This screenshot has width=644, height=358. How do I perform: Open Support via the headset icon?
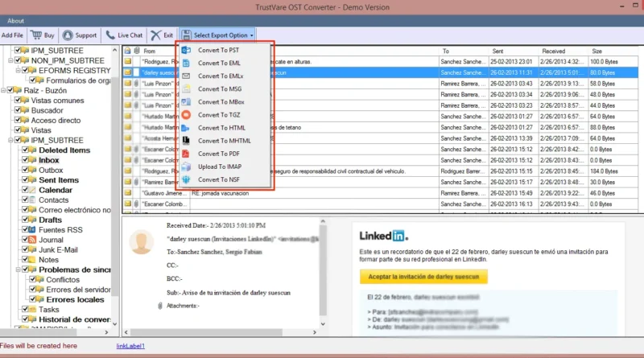coord(68,35)
